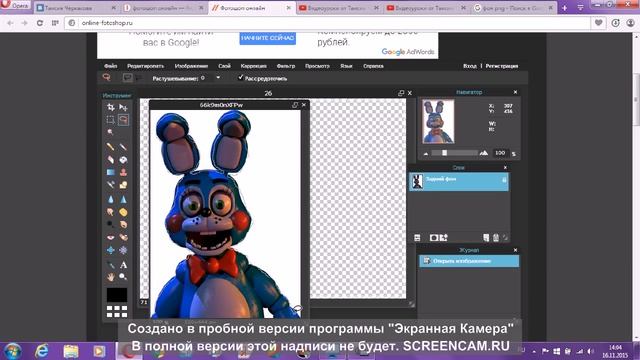Select the Hand pan tool

pyautogui.click(x=111, y=277)
